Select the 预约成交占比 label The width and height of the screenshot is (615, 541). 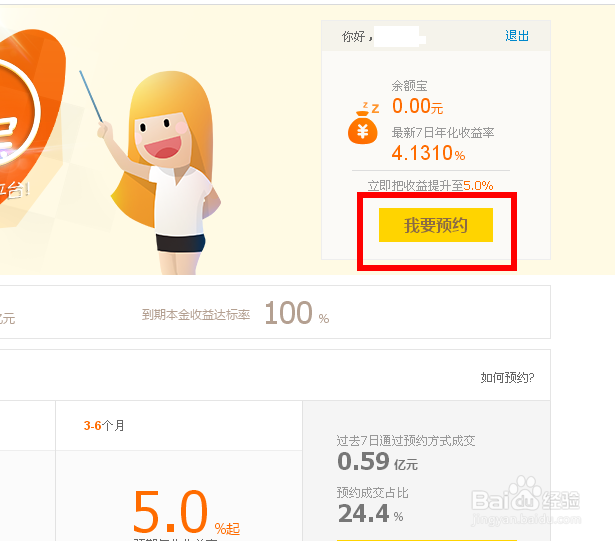[x=372, y=492]
